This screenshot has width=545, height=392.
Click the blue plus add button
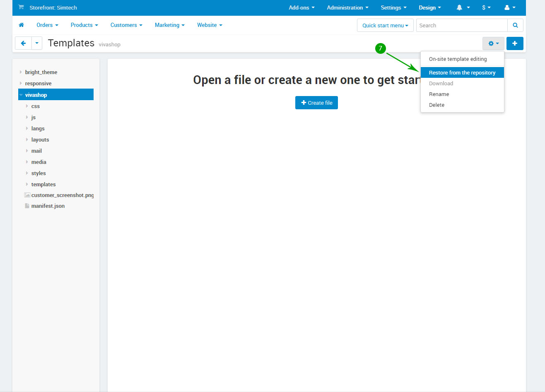(514, 43)
